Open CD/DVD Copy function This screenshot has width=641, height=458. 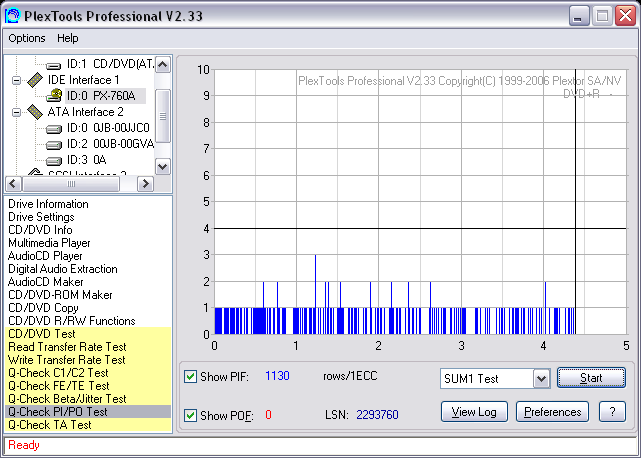tap(43, 308)
